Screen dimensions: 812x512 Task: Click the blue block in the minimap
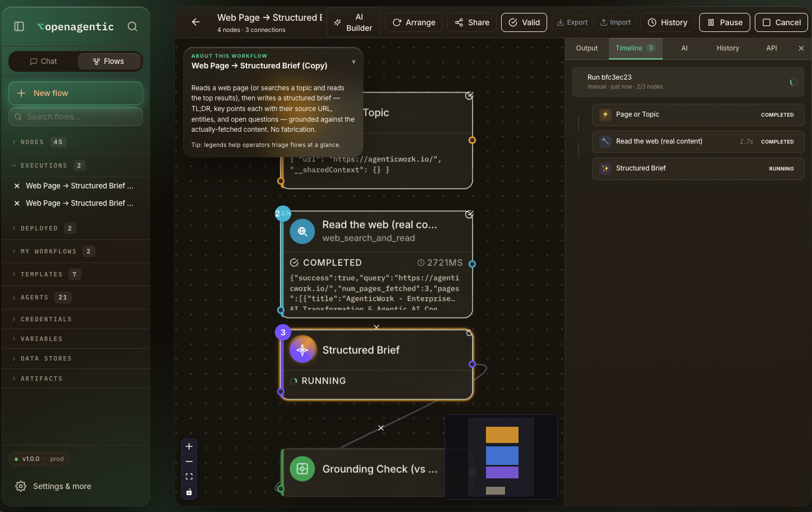pyautogui.click(x=502, y=455)
